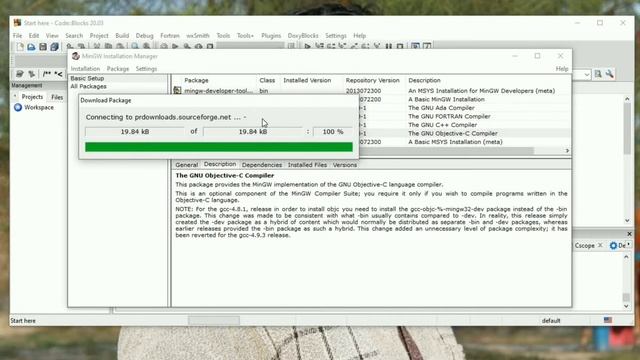Open the Settings menu in MinGW manager
Image resolution: width=640 pixels, height=360 pixels.
146,69
